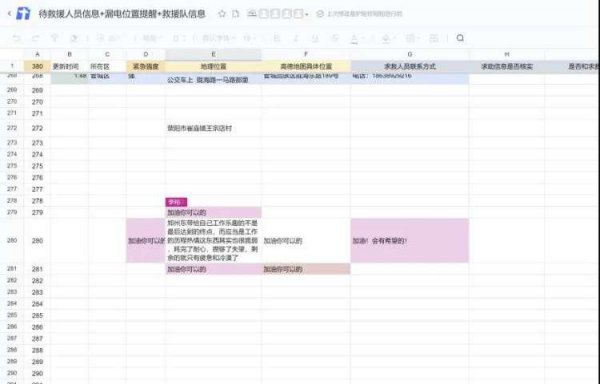Toggle strikethrough formatting
Screen dimensions: 600x384
pos(335,38)
